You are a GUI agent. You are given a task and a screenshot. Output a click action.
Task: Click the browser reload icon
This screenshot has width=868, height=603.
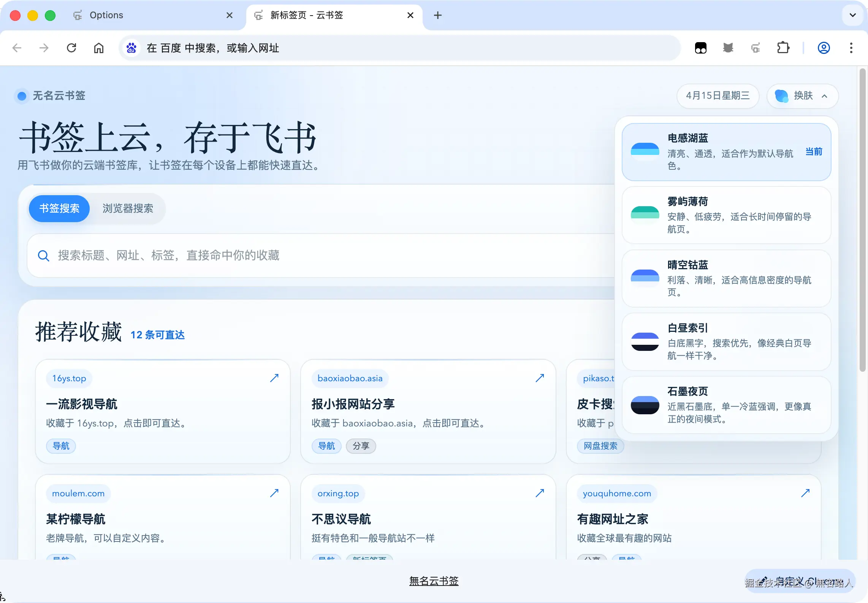point(71,48)
